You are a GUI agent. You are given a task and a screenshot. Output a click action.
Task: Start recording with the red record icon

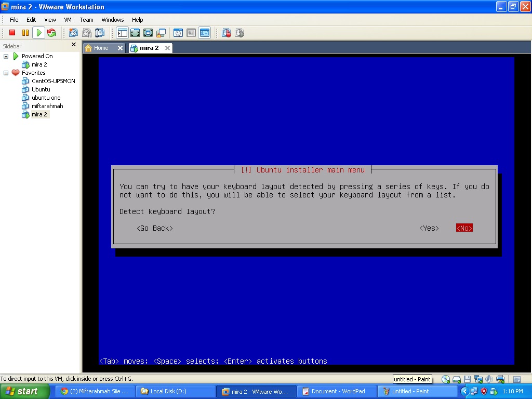227,33
